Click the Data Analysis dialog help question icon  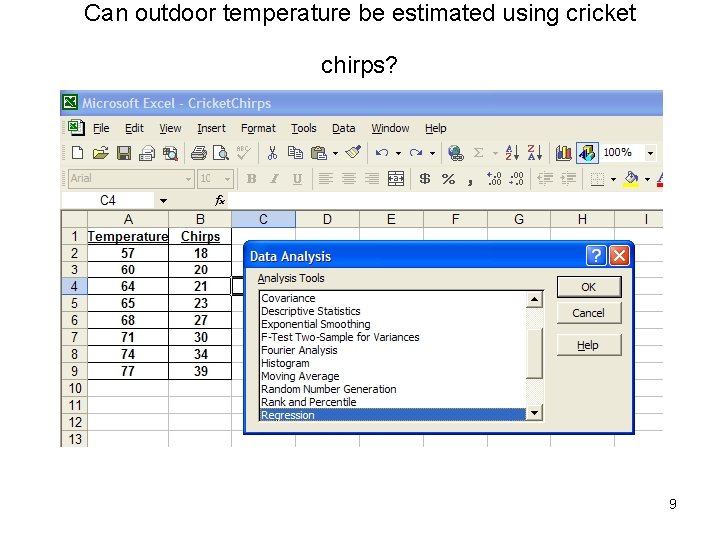596,255
